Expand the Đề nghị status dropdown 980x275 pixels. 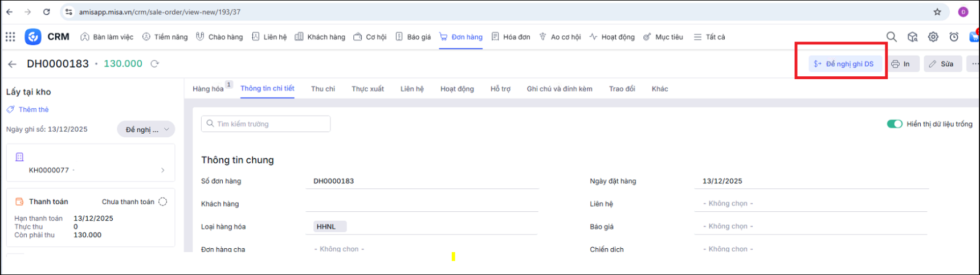pos(146,129)
